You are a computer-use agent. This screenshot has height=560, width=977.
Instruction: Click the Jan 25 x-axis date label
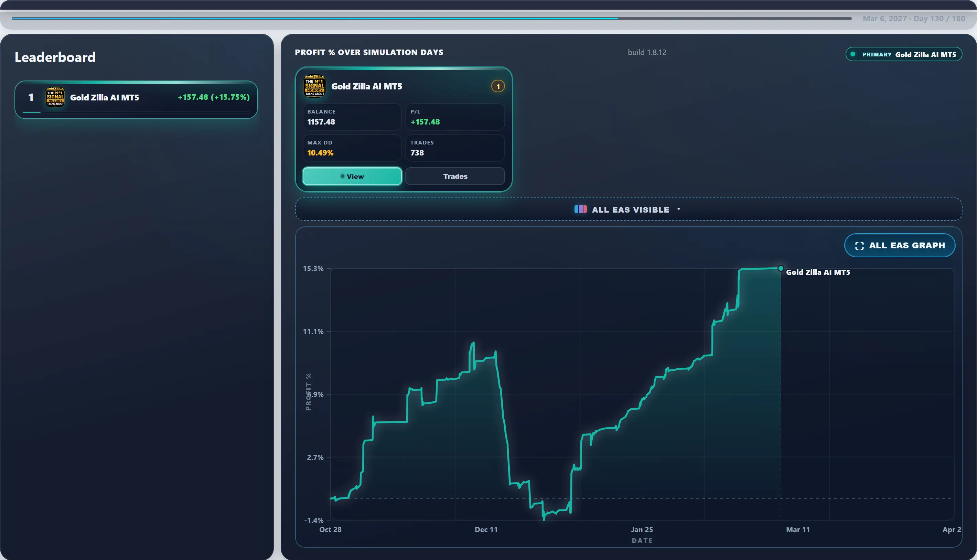[642, 530]
